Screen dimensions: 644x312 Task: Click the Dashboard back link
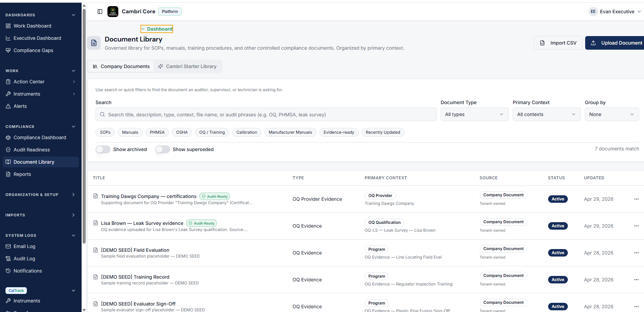[157, 29]
